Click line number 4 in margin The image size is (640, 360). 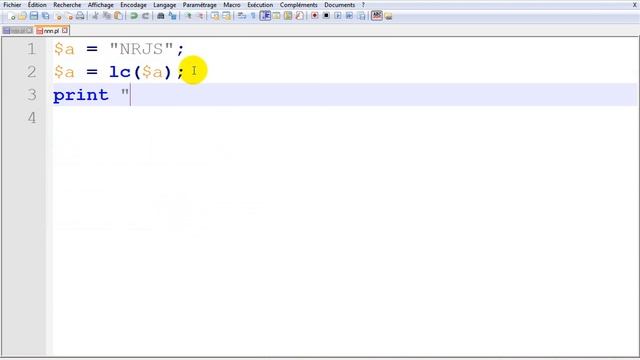point(32,118)
